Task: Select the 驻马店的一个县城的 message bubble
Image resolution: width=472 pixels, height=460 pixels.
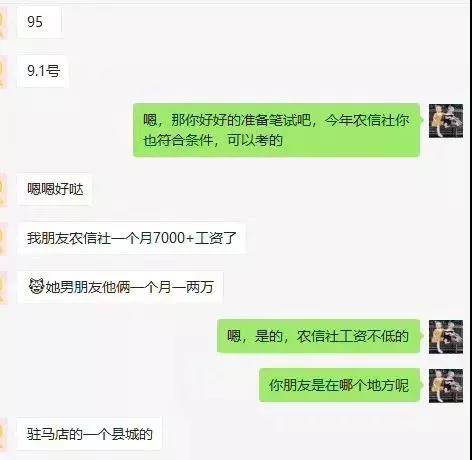Action: click(x=89, y=434)
